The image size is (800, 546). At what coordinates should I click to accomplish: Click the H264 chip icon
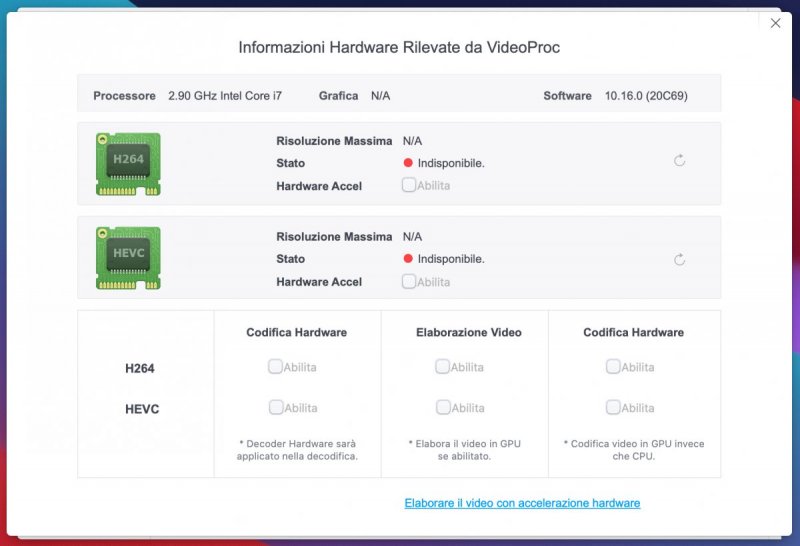click(128, 164)
